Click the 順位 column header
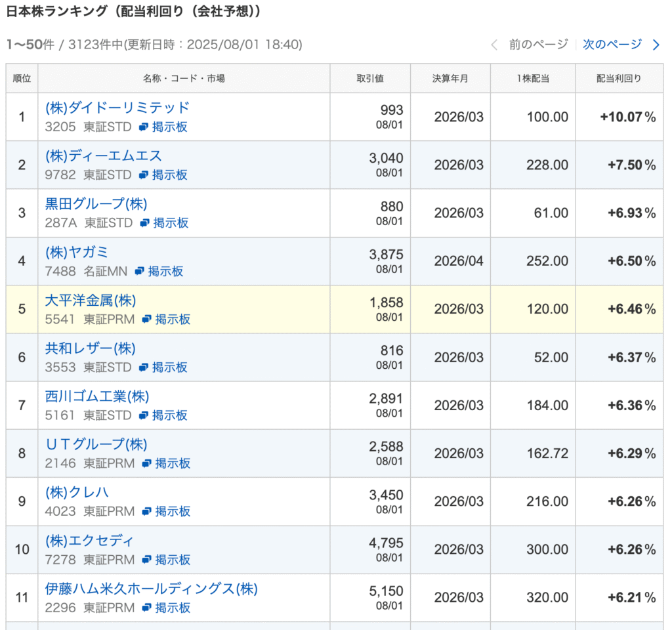Image resolution: width=672 pixels, height=630 pixels. 22,79
